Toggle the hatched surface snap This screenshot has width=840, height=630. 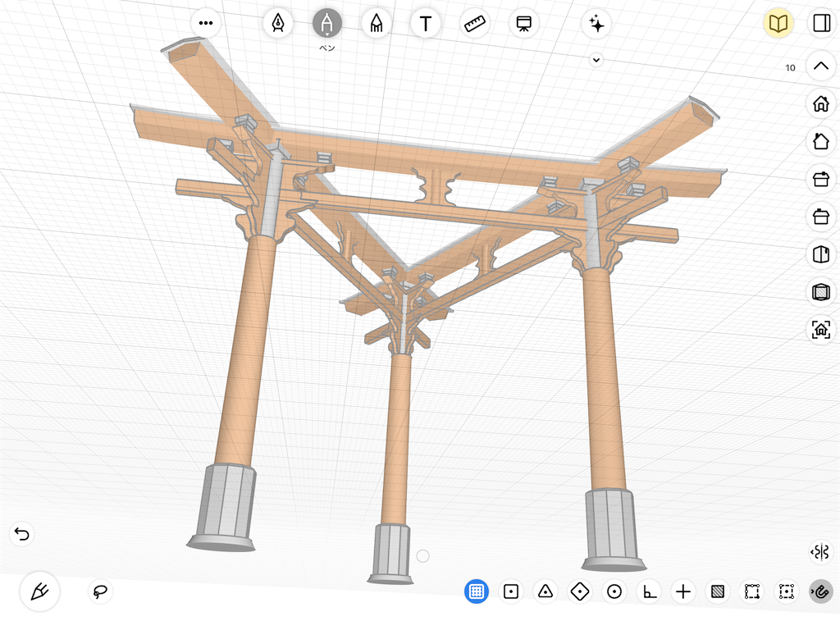718,591
